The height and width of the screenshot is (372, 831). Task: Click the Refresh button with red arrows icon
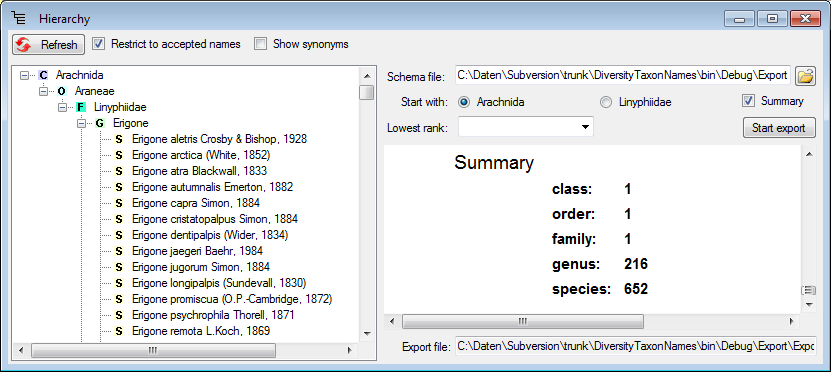tap(48, 45)
